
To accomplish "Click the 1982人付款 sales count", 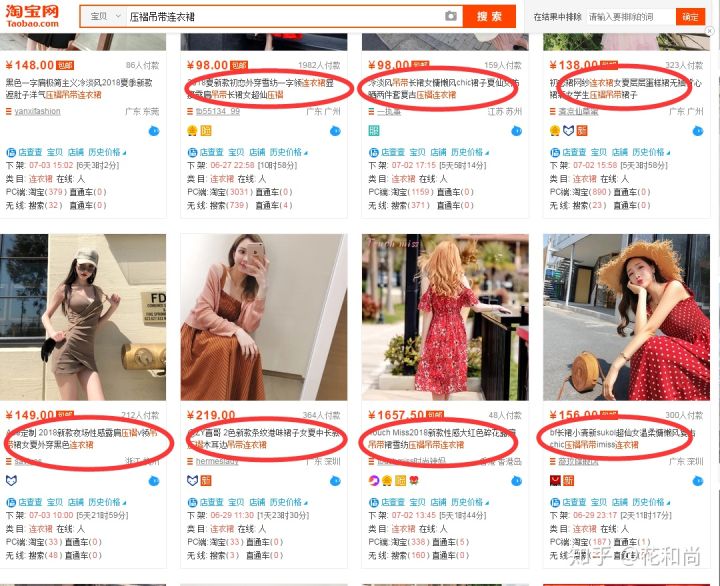I will click(x=319, y=66).
